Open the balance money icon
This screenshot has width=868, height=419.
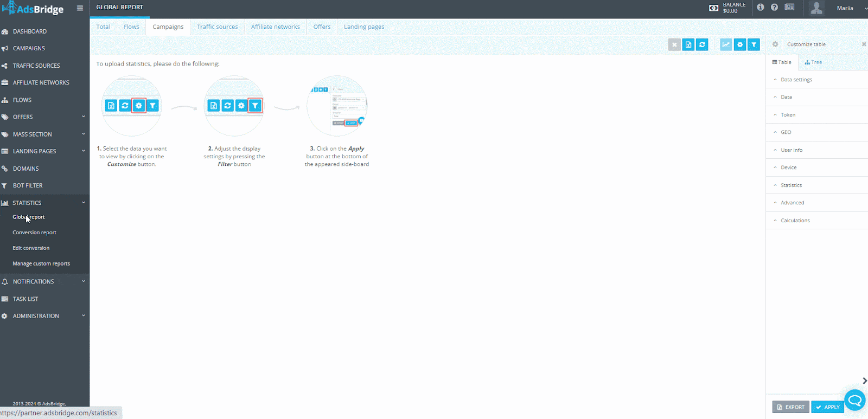point(714,8)
